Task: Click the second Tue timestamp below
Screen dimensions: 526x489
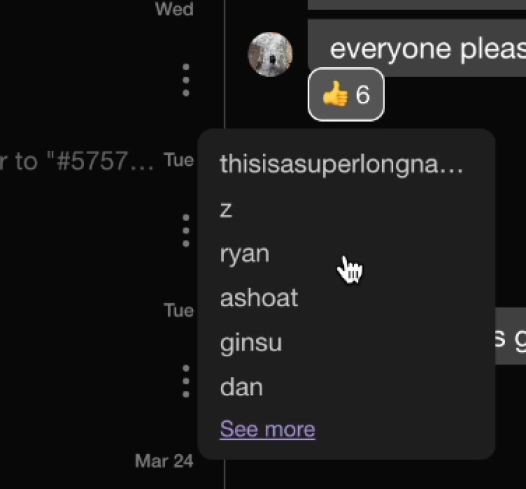Action: (178, 310)
